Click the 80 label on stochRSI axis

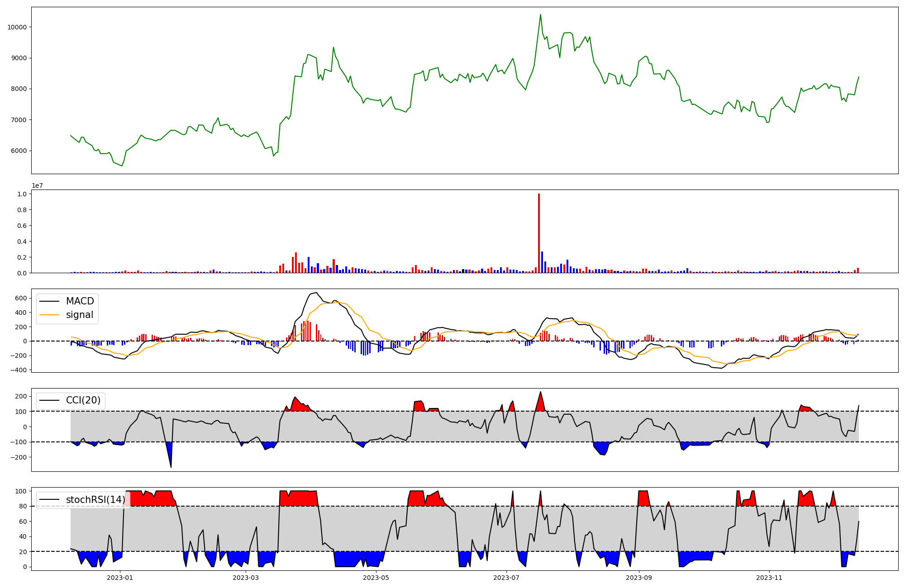point(22,506)
